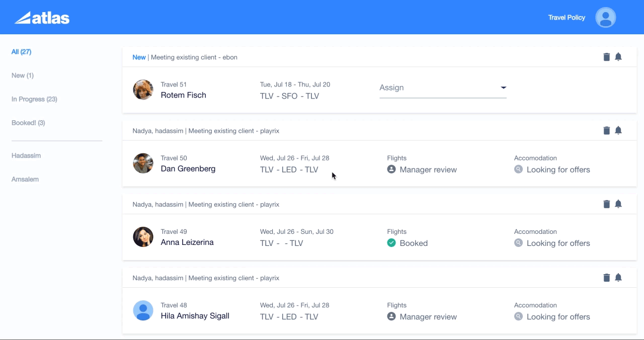Screen dimensions: 644x340
Task: Click Booked flights status for Anna Leizerina
Action: (x=414, y=243)
